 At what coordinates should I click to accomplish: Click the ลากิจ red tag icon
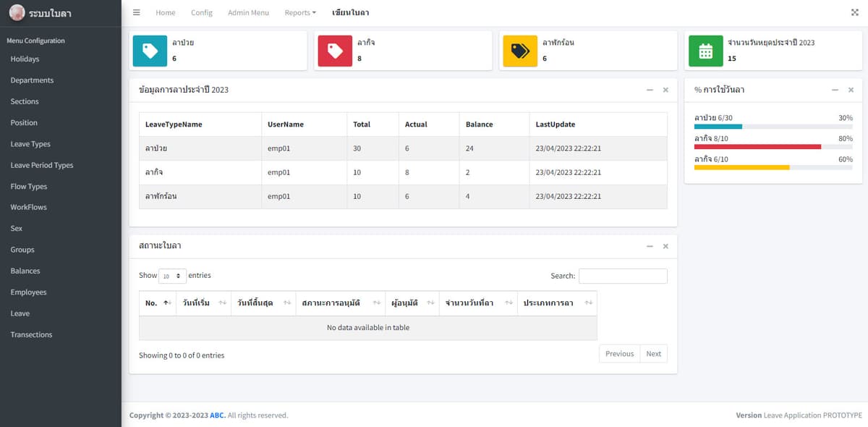[335, 51]
